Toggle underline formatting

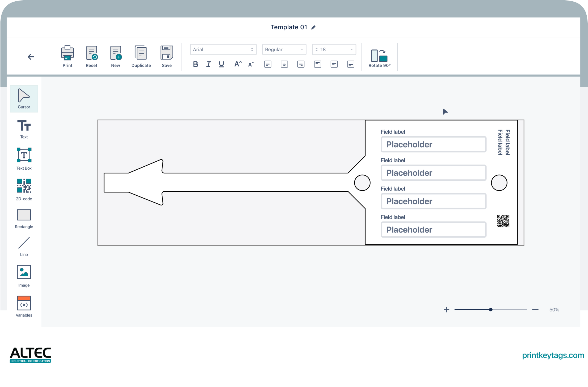click(x=221, y=64)
